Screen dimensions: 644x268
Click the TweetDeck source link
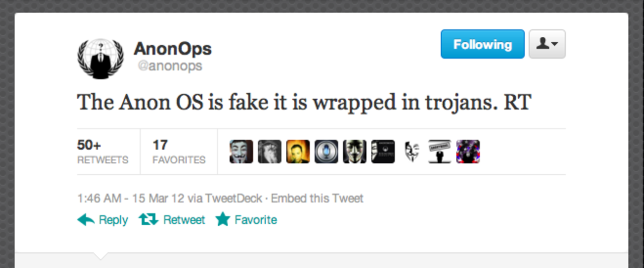click(233, 198)
